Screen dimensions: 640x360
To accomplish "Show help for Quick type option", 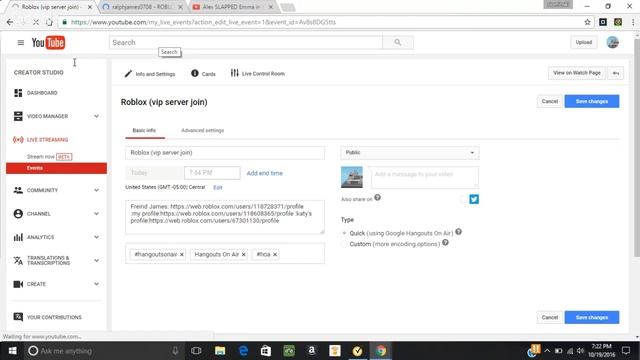I will (x=458, y=232).
